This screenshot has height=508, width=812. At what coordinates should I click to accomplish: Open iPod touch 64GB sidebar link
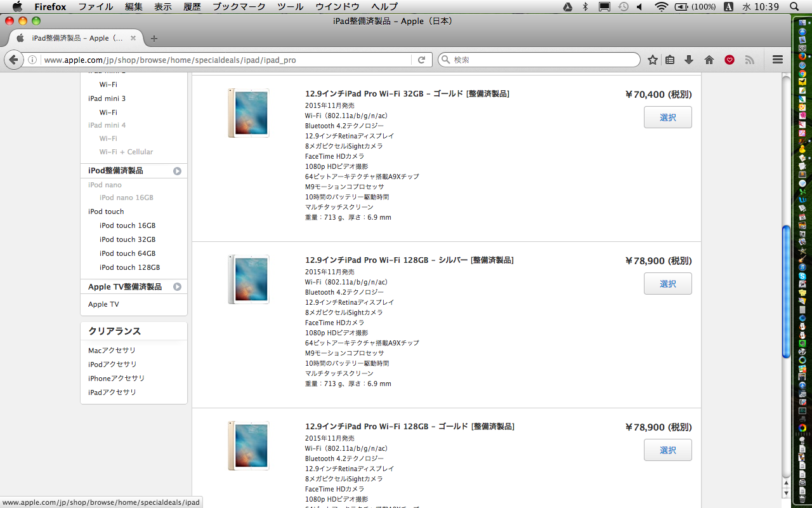click(x=128, y=253)
